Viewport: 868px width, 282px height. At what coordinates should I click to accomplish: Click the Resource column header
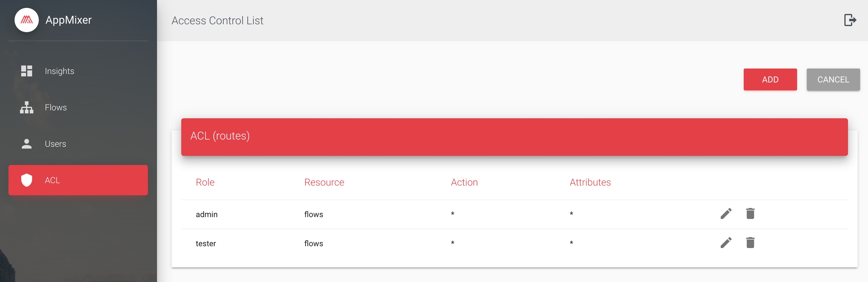pos(324,182)
